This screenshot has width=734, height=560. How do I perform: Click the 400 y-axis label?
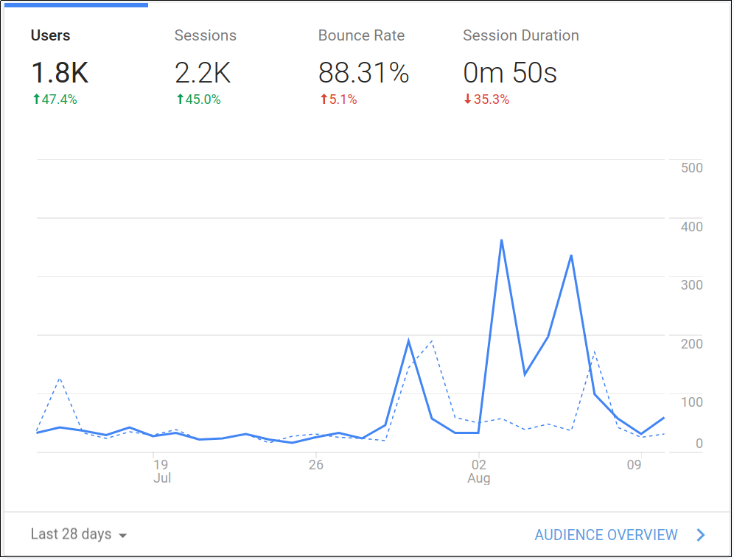point(692,227)
